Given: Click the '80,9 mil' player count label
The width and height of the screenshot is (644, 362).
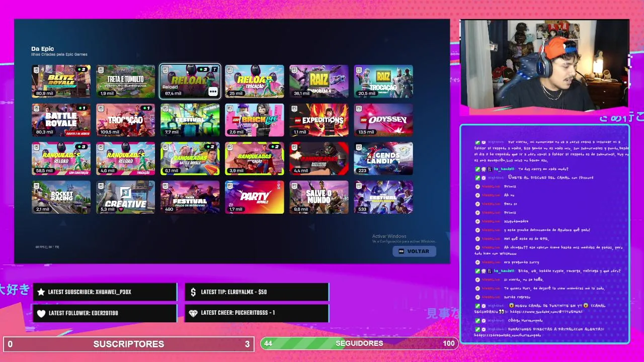Looking at the screenshot, I should 44,93.
